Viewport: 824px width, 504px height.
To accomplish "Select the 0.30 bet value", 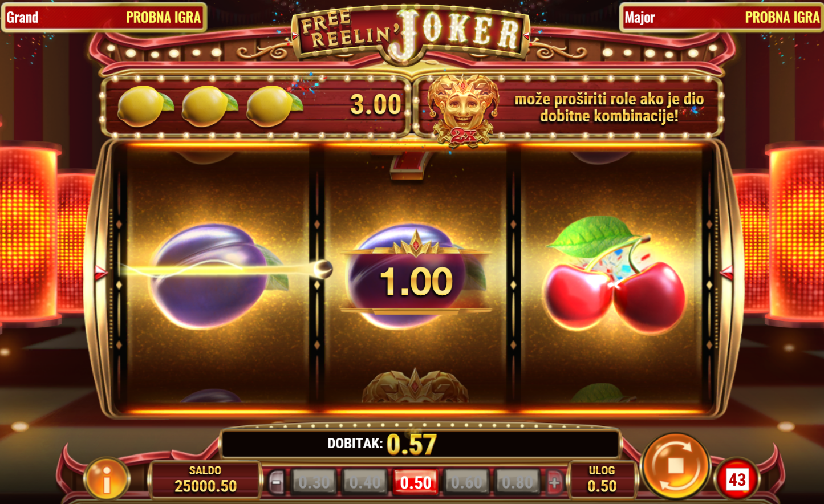I will [x=314, y=483].
